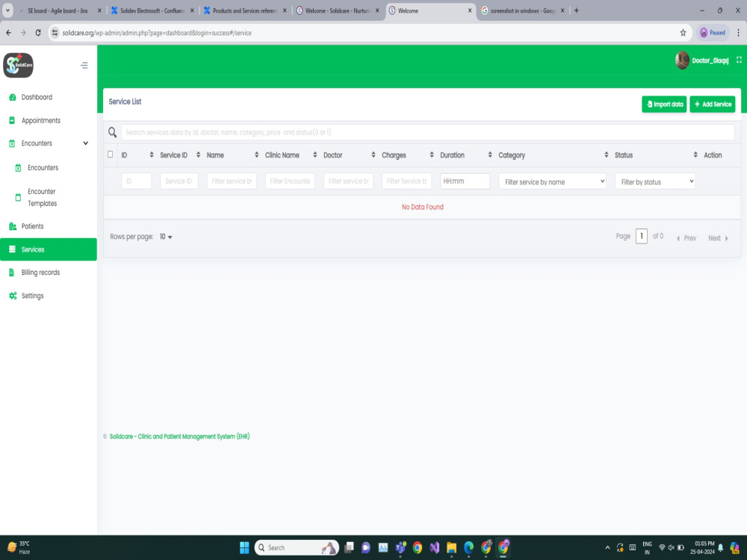
Task: Collapse sidebar with hamburger menu icon
Action: pyautogui.click(x=84, y=65)
